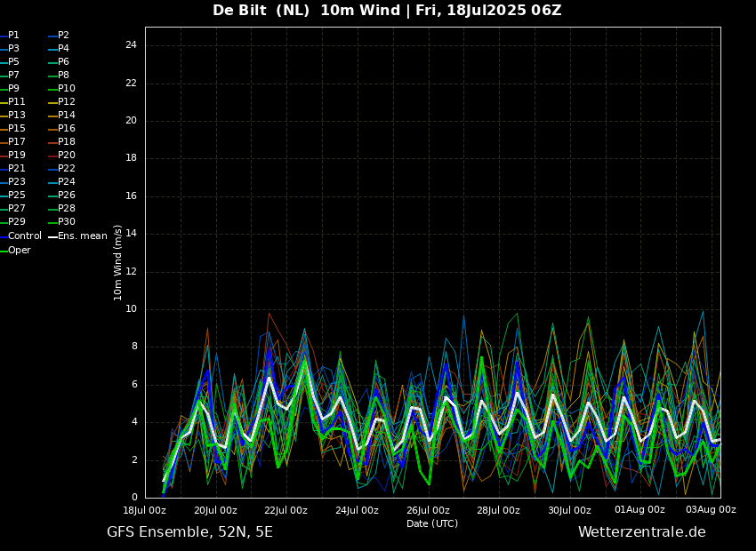The width and height of the screenshot is (756, 551).
Task: Click the 24 value on y-axis
Action: (x=131, y=45)
